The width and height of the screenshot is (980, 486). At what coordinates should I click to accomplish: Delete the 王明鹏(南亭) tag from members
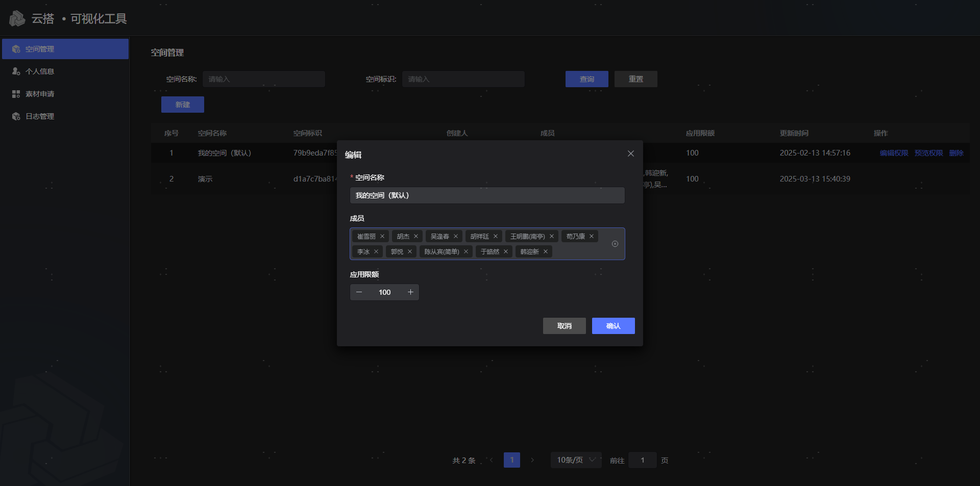[x=552, y=237]
